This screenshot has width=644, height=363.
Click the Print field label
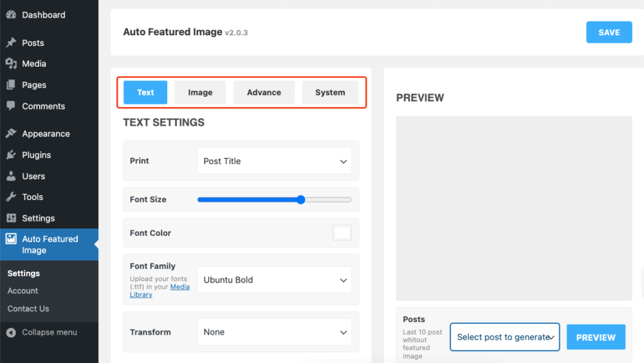(x=139, y=160)
